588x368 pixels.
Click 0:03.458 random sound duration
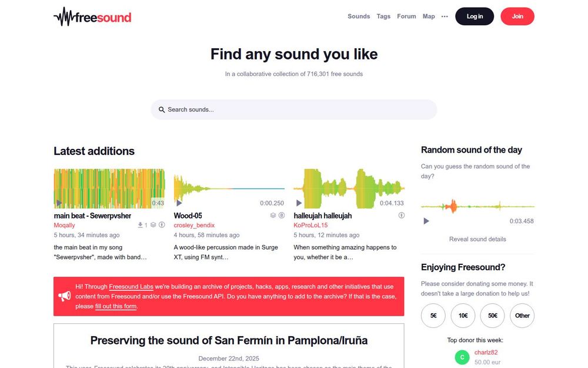tap(522, 221)
